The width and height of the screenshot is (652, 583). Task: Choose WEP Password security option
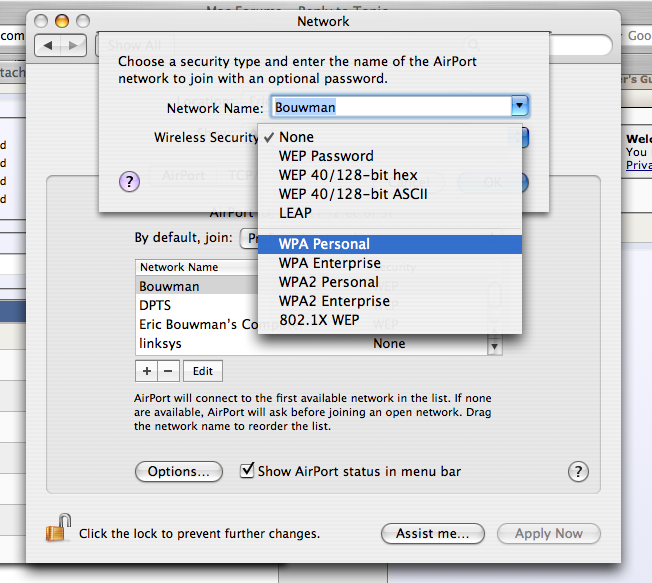(390, 156)
